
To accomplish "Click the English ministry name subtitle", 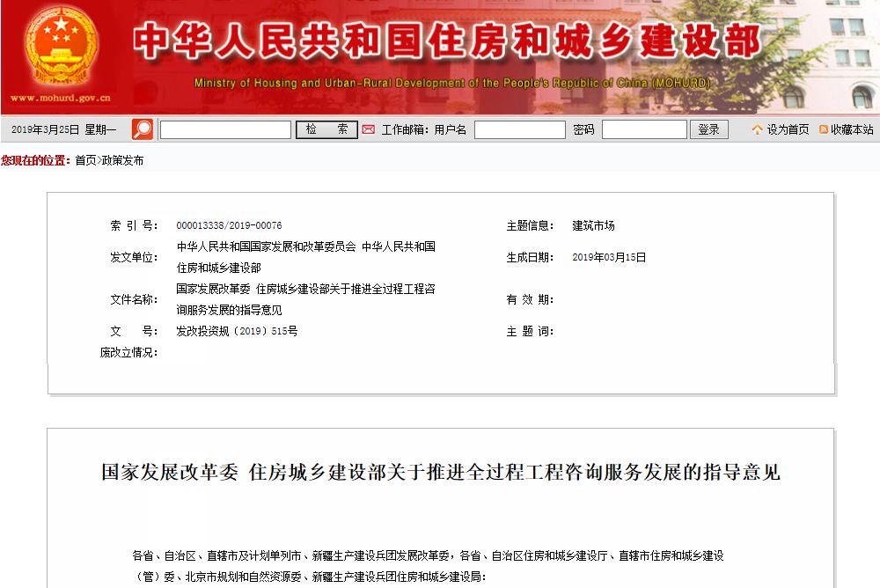I will click(452, 83).
